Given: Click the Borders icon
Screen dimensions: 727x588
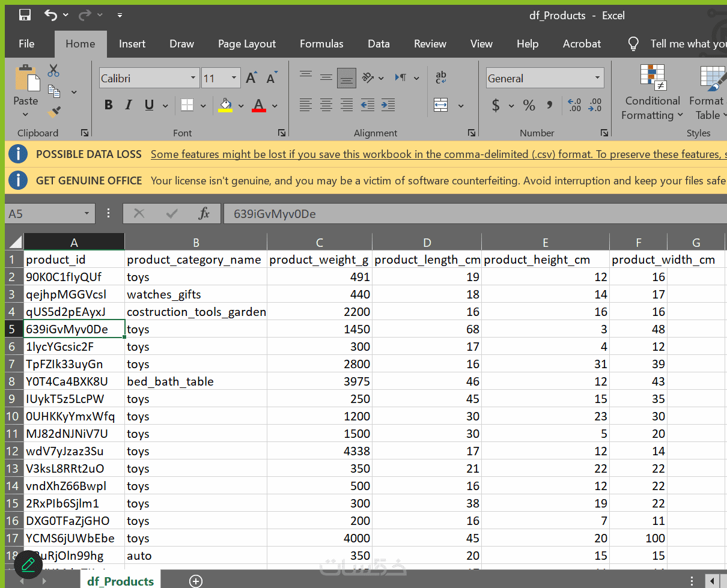Looking at the screenshot, I should tap(187, 105).
